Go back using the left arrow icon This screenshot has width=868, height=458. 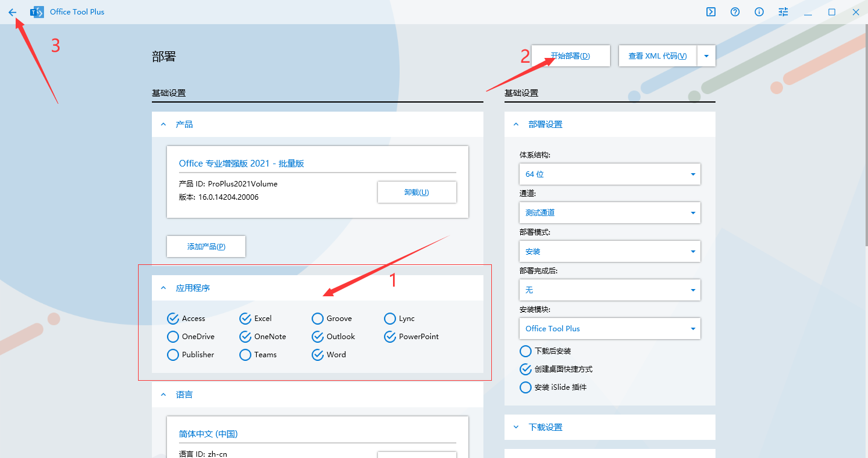point(12,12)
